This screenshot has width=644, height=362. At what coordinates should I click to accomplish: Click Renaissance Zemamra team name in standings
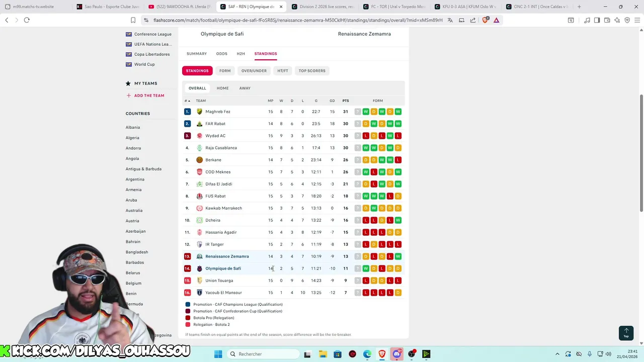click(x=227, y=256)
